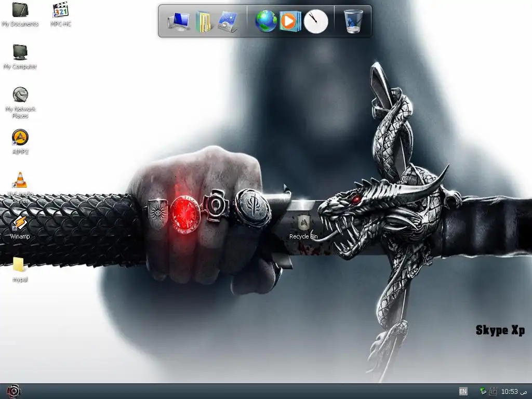Open the yellow folders icon in dock
Screen dimensions: 532x399
click(204, 22)
